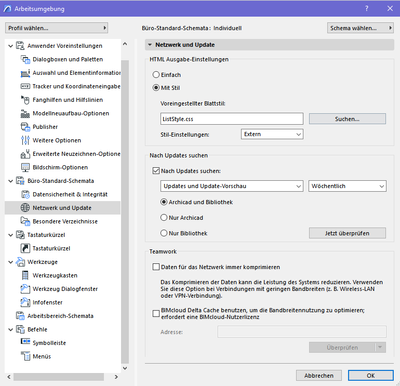Screen dimensions: 400x386
Task: Select Archicad und Bibliothek radio option
Action: (164, 202)
